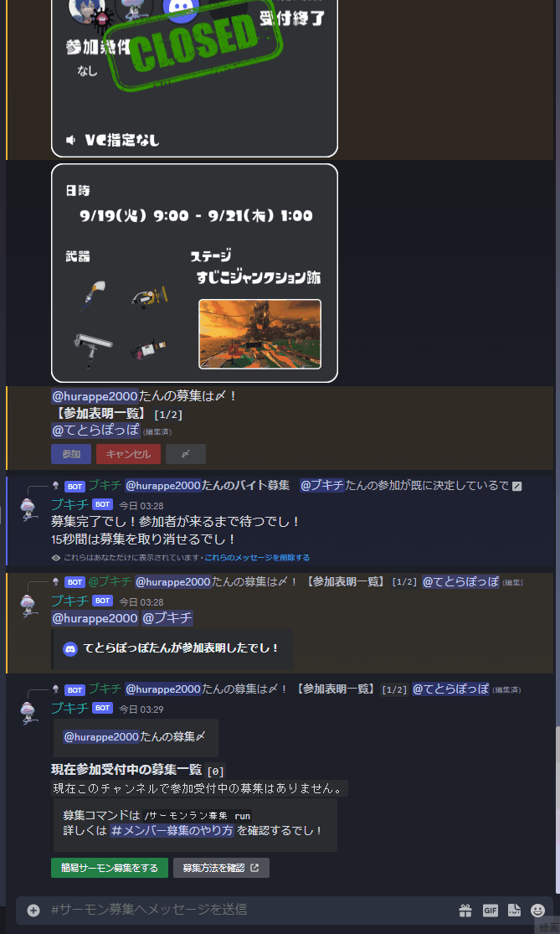Click the grey 〆 button
The height and width of the screenshot is (934, 560).
tap(186, 454)
